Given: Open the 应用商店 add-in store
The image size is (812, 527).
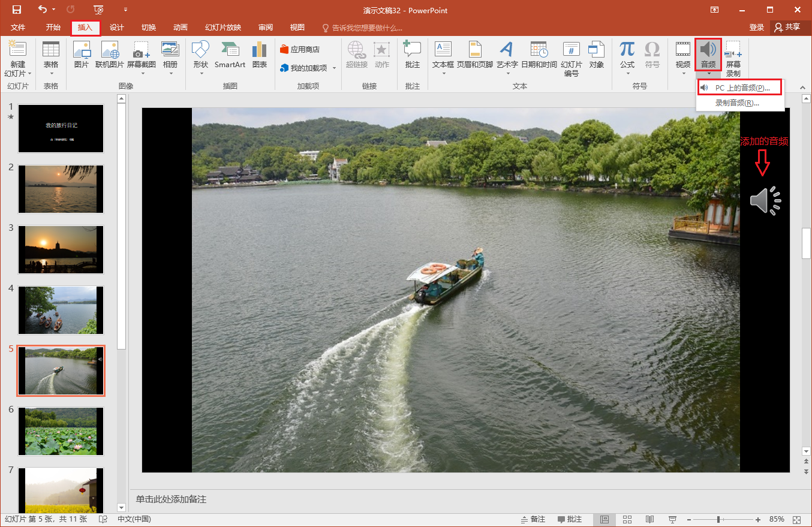Looking at the screenshot, I should click(x=300, y=49).
